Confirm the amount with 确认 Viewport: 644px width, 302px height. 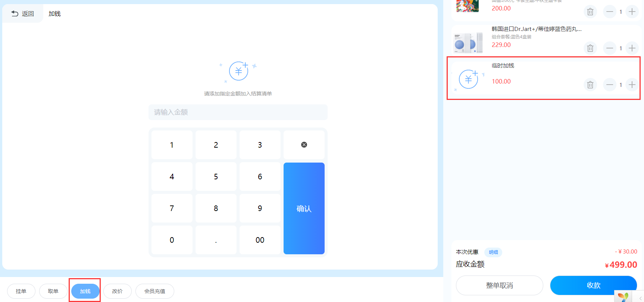tap(304, 208)
